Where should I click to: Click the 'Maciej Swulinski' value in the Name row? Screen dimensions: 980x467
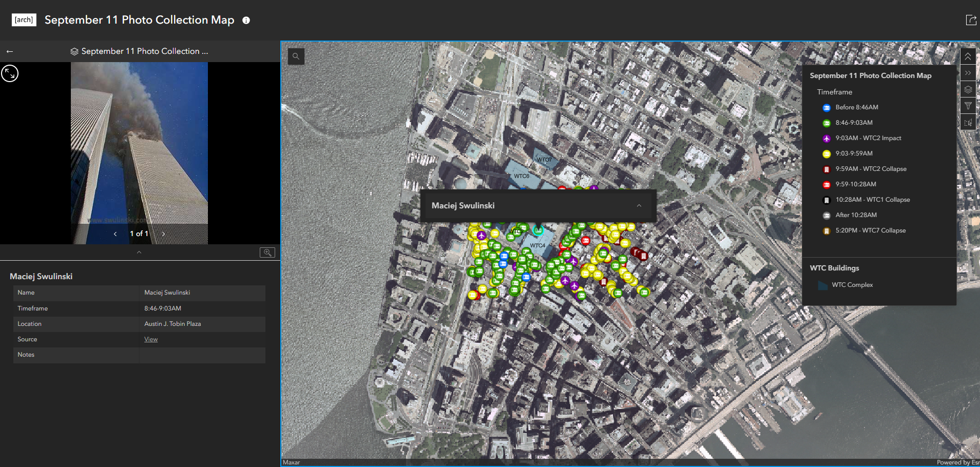pos(167,293)
